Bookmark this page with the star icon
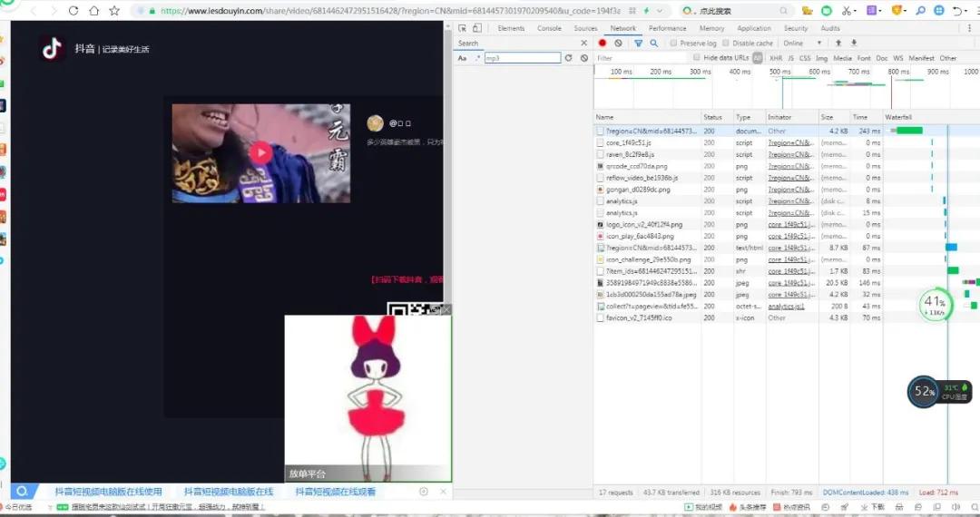This screenshot has width=980, height=517. coord(114,11)
